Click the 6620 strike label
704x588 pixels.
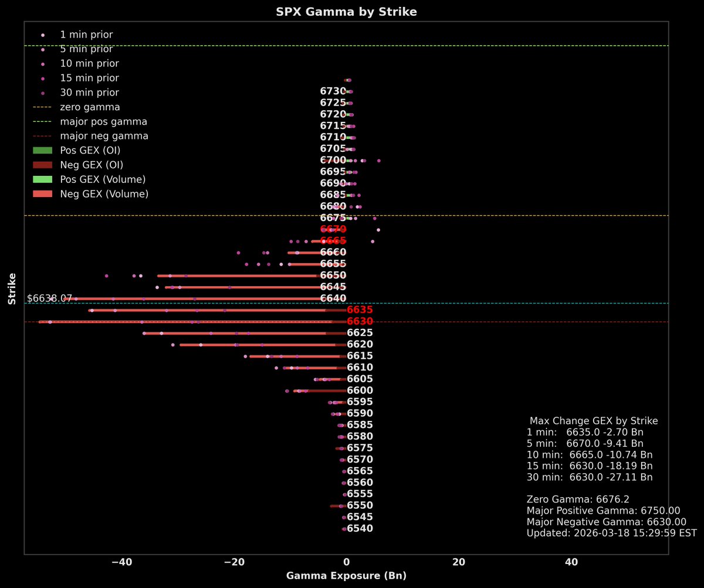pos(360,344)
